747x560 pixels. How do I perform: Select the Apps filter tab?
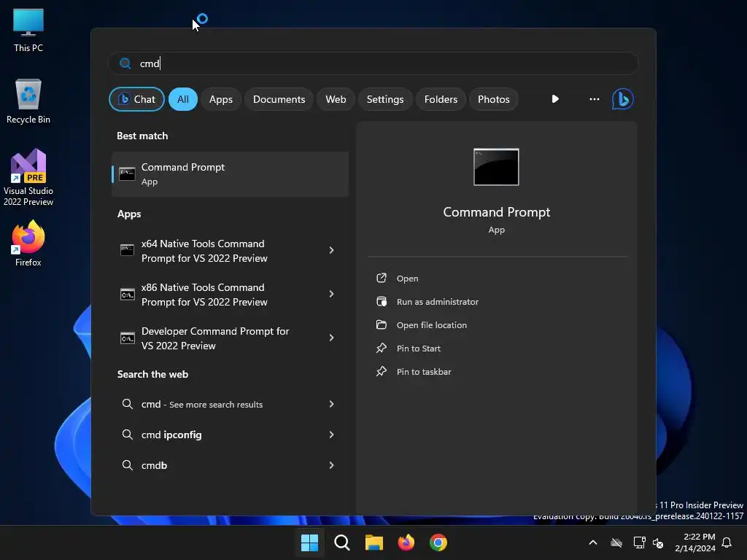click(x=220, y=99)
